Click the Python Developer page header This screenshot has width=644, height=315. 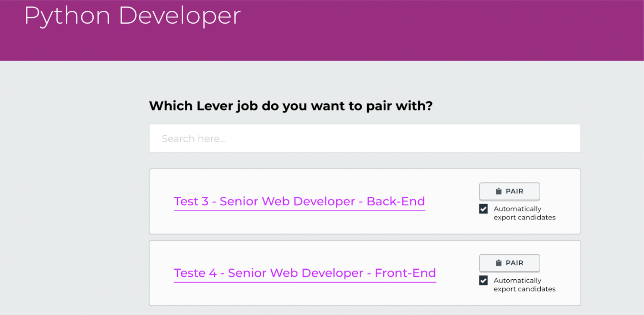tap(132, 16)
